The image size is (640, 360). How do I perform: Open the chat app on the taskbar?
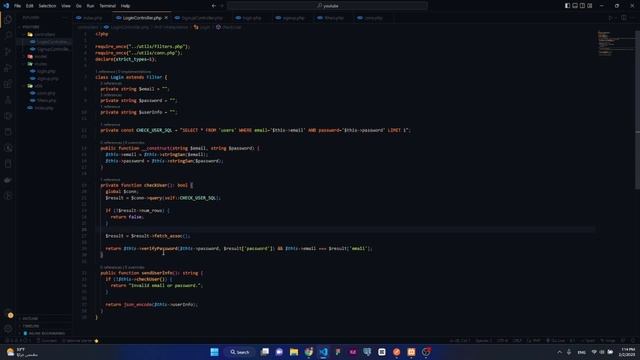click(x=279, y=352)
